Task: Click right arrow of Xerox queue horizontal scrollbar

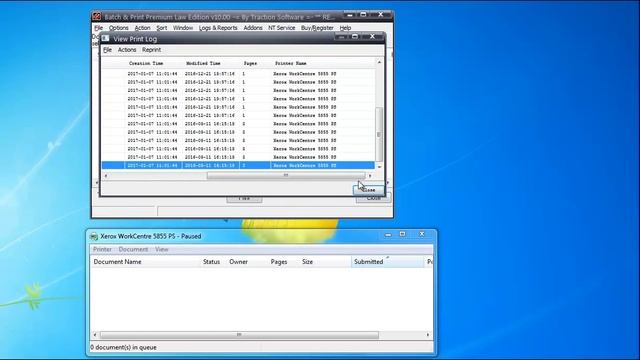Action: coord(428,335)
